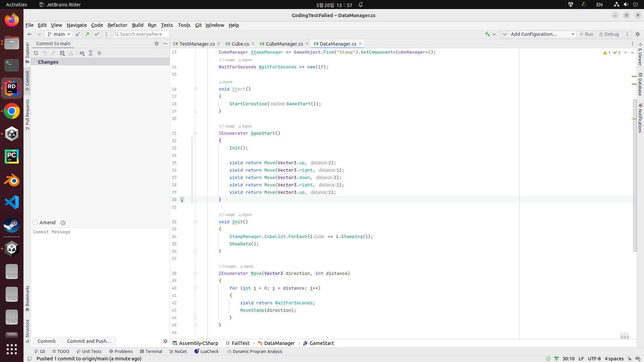Open Commit panel settings gear
The image size is (644, 362).
coord(157,44)
